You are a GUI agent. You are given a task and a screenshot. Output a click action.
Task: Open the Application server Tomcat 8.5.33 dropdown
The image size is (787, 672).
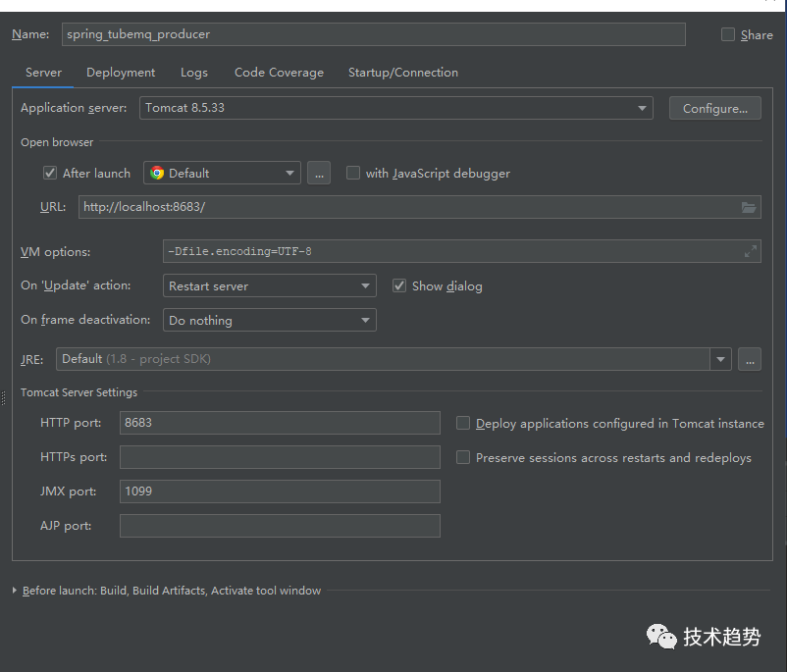pyautogui.click(x=396, y=108)
